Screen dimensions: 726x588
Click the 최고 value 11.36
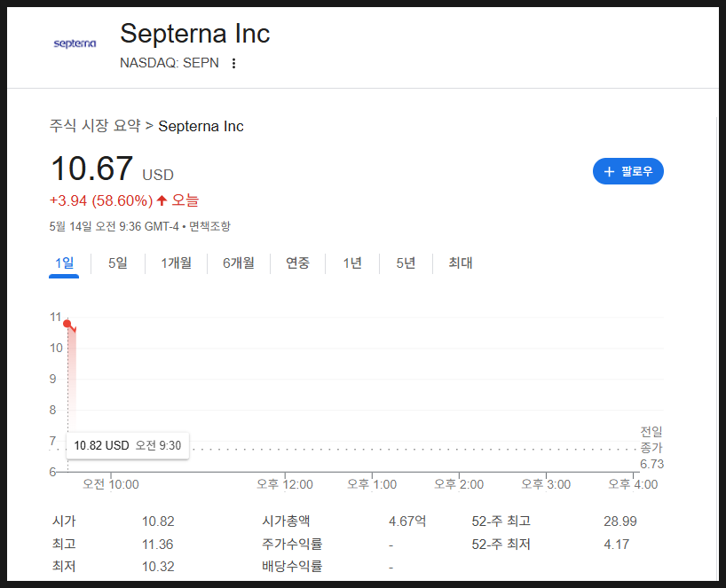157,544
